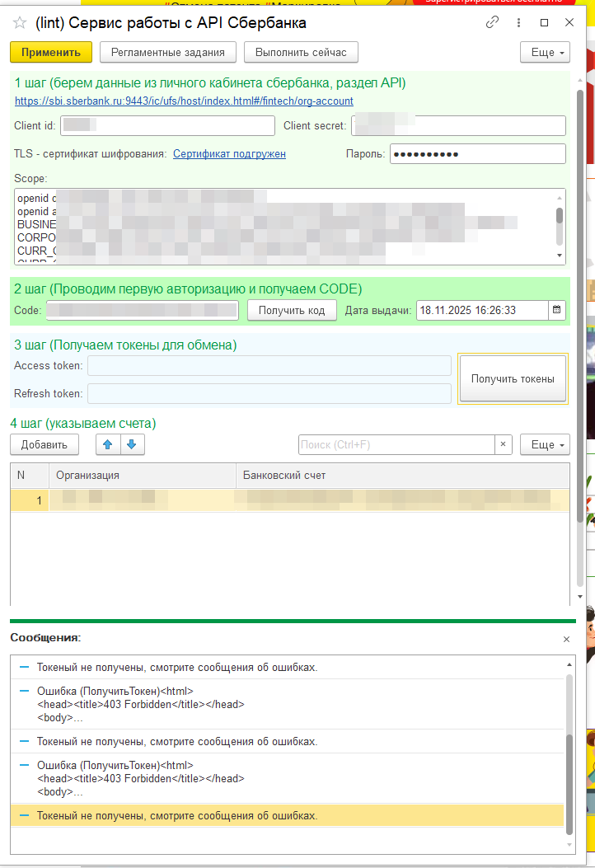
Task: Click Выполнить сейчас
Action: click(301, 53)
